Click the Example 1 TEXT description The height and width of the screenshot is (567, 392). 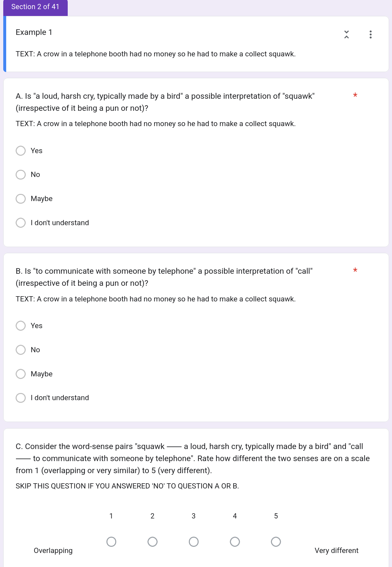[x=156, y=54]
